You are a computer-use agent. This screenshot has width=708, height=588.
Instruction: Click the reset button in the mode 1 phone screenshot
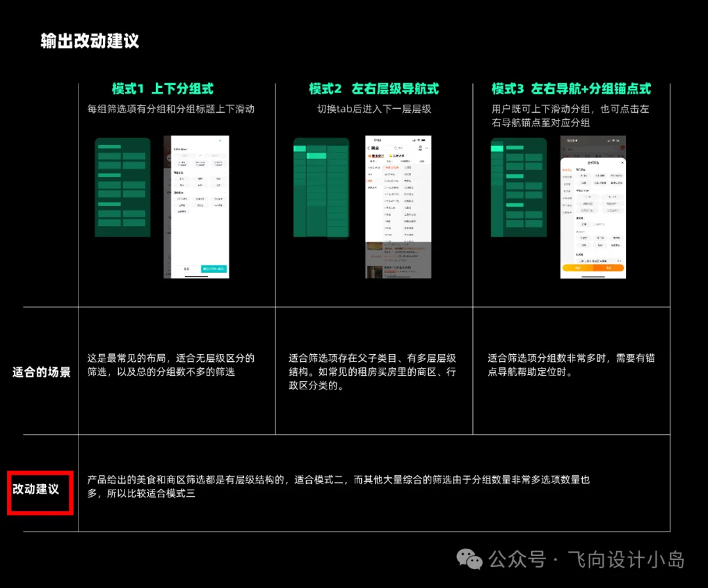[x=186, y=269]
